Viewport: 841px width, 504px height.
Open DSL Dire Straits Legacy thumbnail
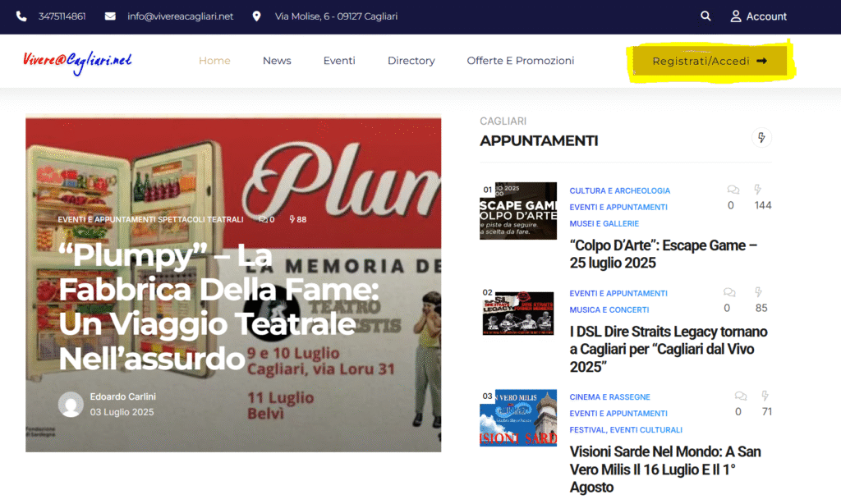pos(518,313)
